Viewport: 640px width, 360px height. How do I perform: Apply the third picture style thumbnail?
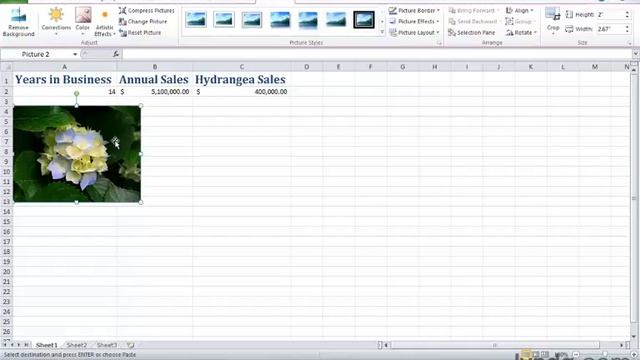coord(251,20)
